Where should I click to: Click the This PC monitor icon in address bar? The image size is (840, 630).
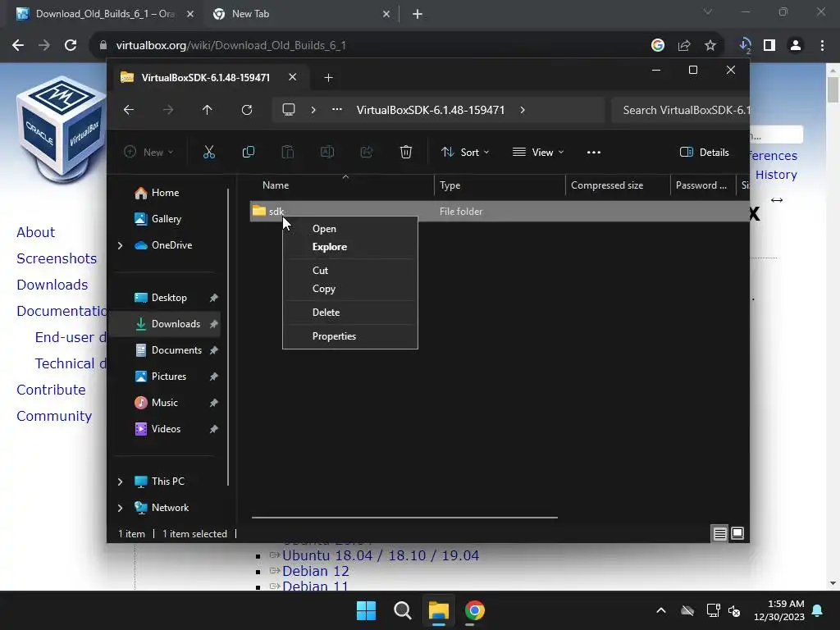click(289, 110)
